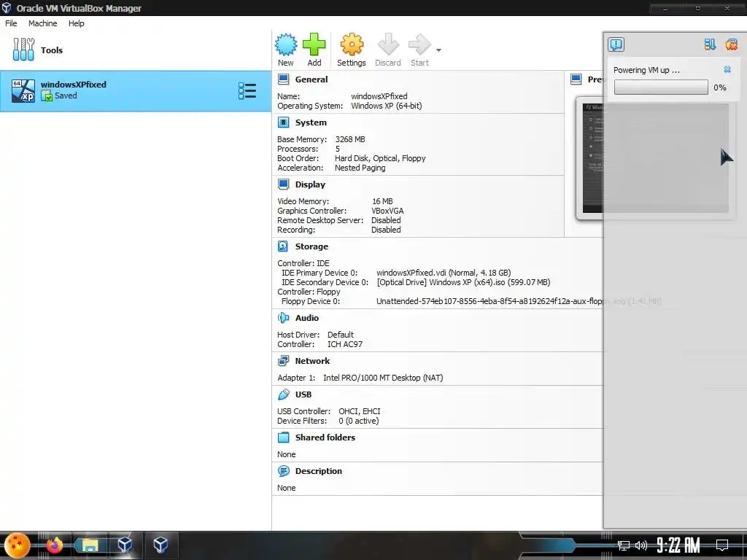This screenshot has width=747, height=560.
Task: Click the Start arrow icon
Action: click(x=419, y=44)
